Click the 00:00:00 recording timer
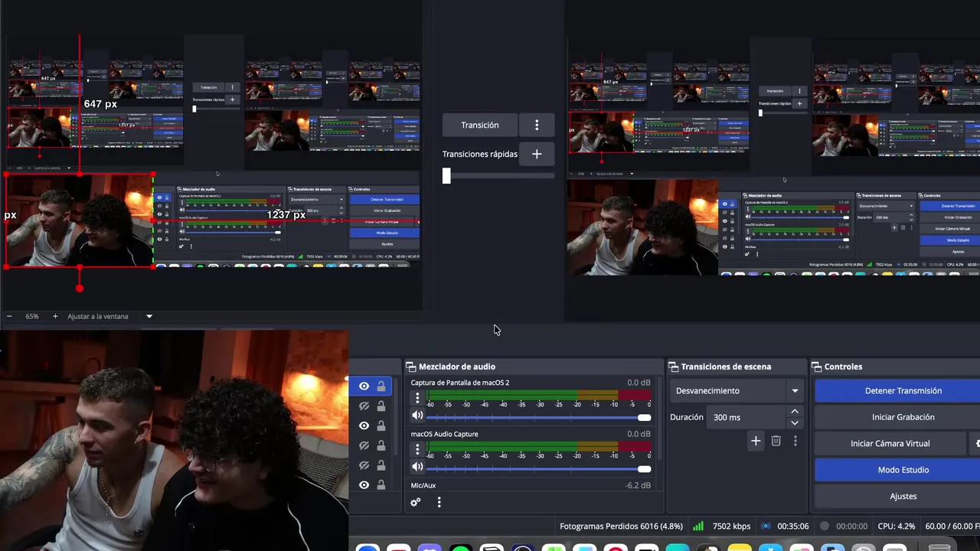 [x=851, y=526]
